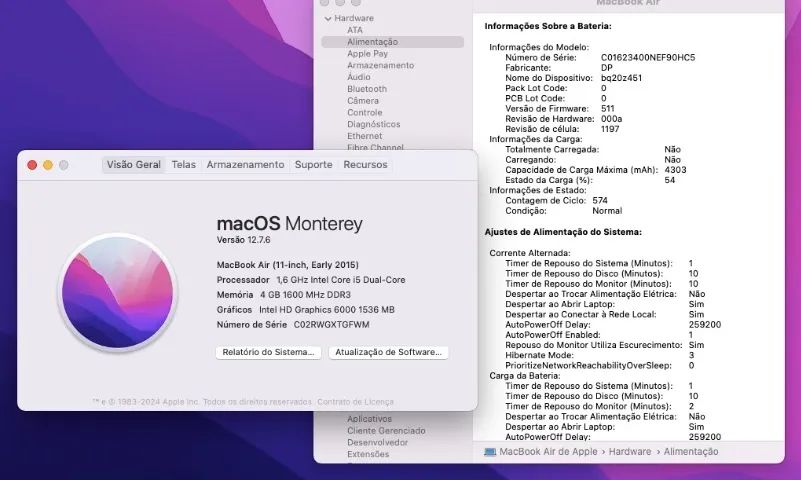Image resolution: width=801 pixels, height=480 pixels.
Task: Select Controle in the sidebar
Action: (364, 112)
